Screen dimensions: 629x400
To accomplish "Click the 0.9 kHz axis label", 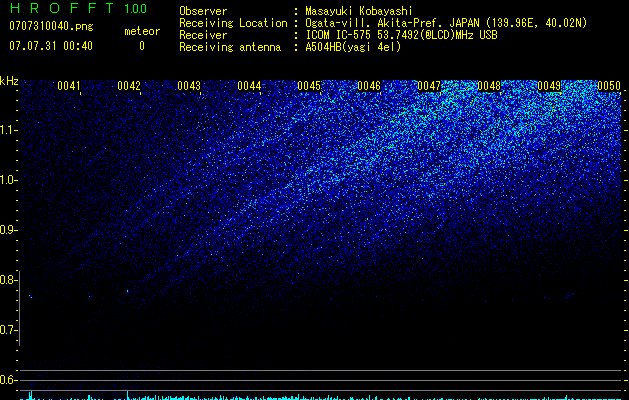I will (8, 230).
